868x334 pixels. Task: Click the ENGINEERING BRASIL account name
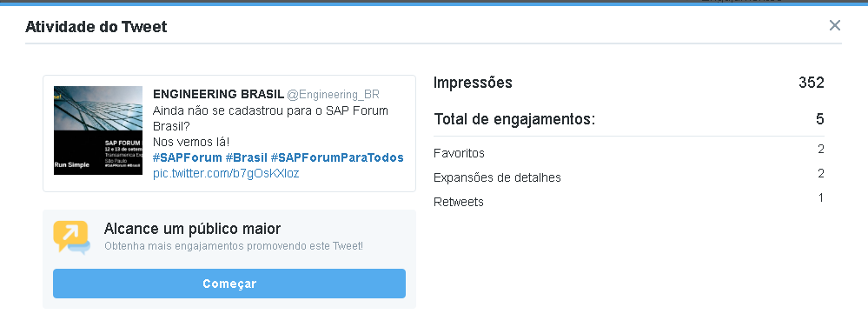[x=219, y=94]
